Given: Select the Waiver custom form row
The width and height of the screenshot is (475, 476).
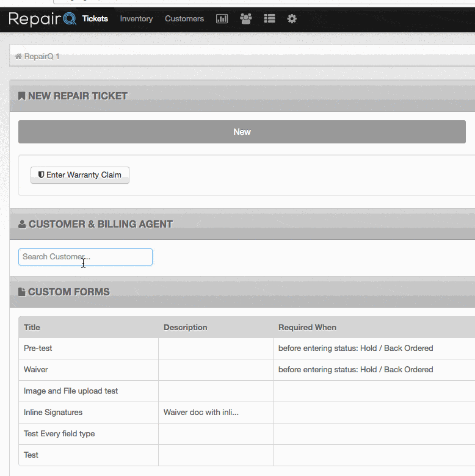Looking at the screenshot, I should click(x=247, y=370).
